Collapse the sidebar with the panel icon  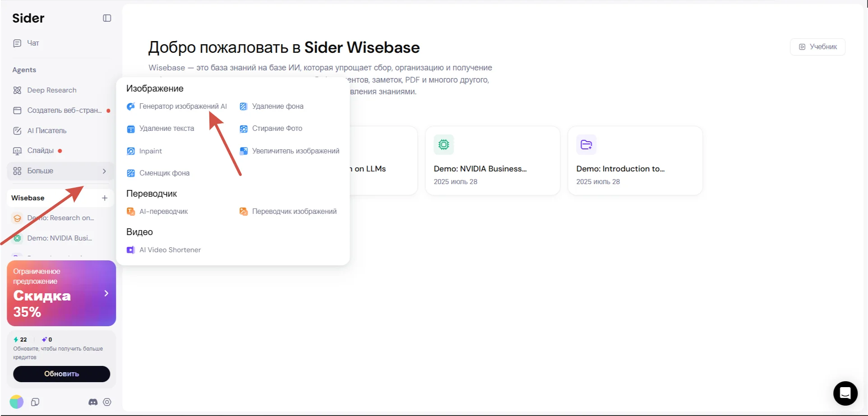(x=107, y=18)
